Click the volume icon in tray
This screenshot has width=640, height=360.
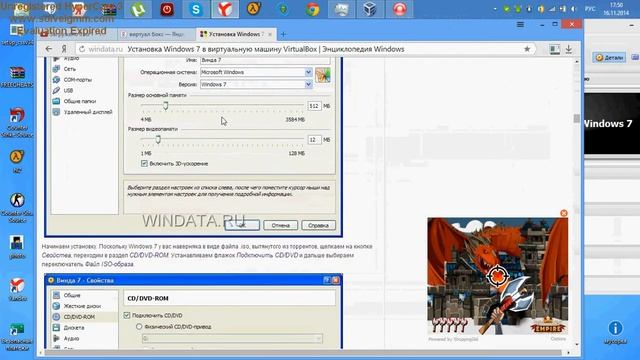point(573,9)
